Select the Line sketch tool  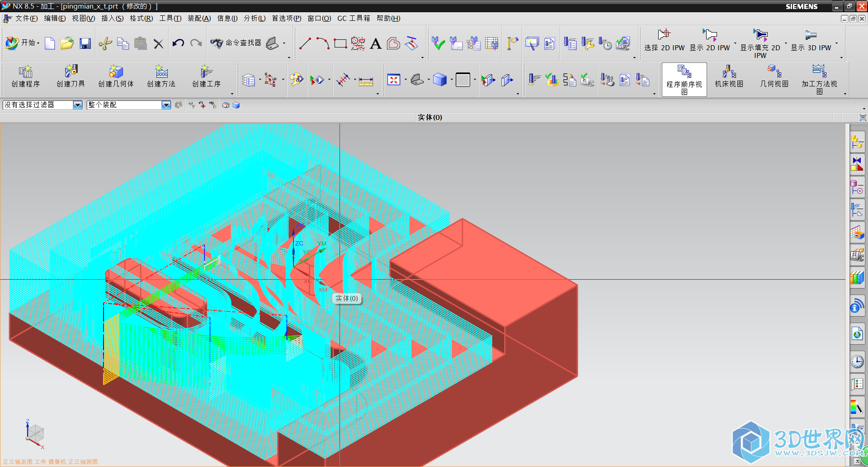[x=305, y=43]
